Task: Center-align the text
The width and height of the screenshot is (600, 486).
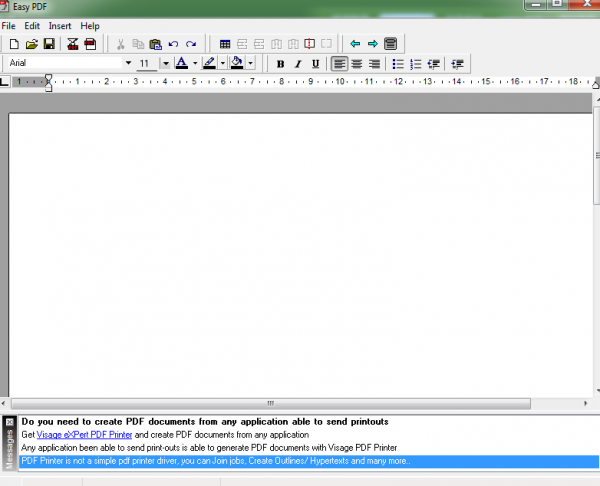Action: coord(357,64)
